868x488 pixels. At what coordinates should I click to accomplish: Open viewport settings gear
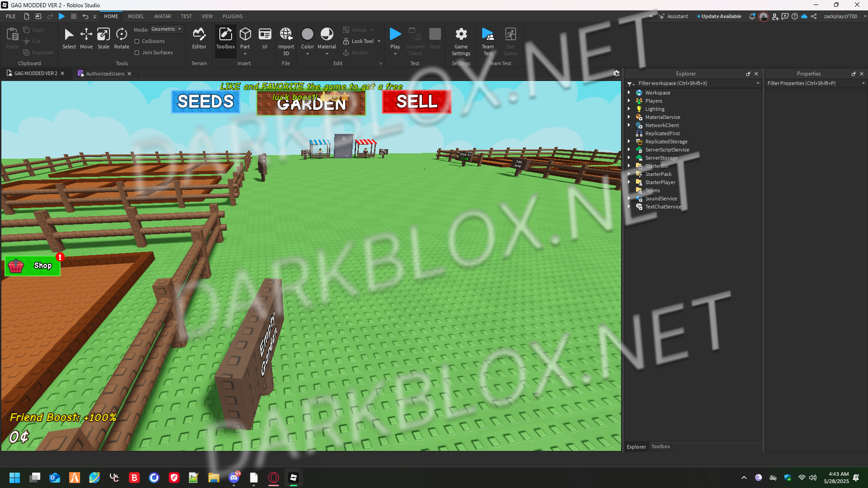coord(616,73)
